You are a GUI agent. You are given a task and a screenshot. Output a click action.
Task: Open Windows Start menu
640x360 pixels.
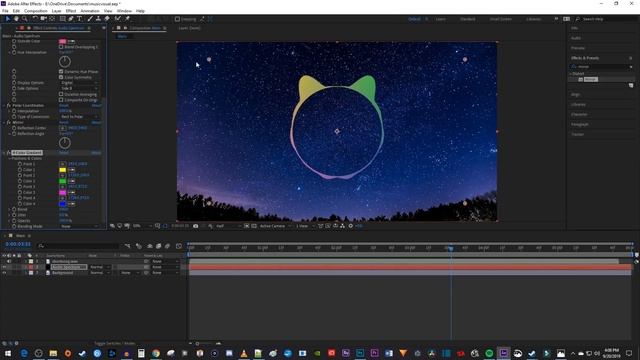8,353
